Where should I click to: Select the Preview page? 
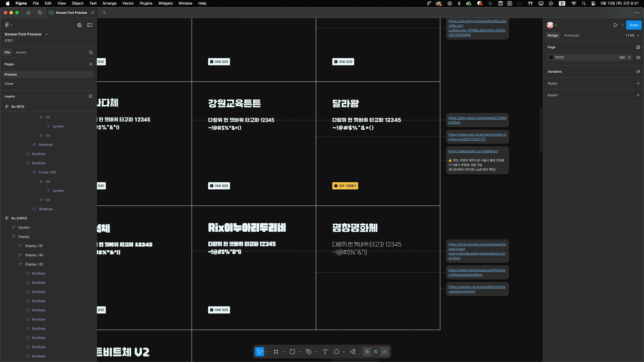(x=48, y=74)
